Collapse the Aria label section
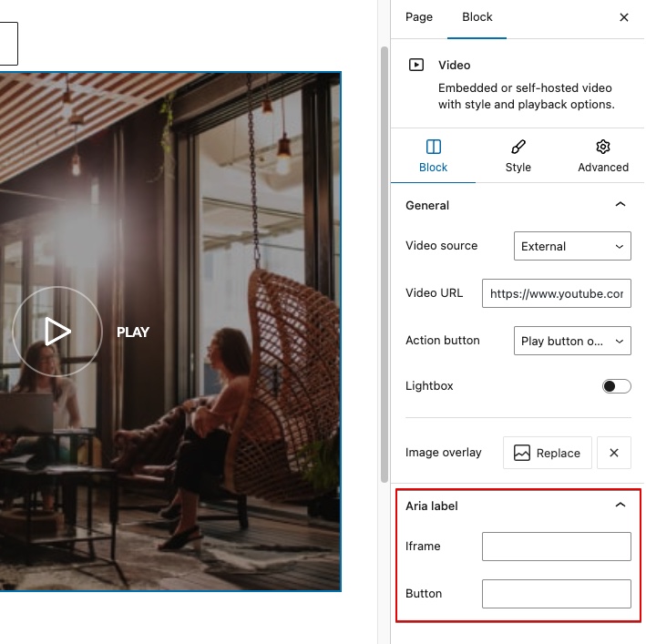 (620, 506)
